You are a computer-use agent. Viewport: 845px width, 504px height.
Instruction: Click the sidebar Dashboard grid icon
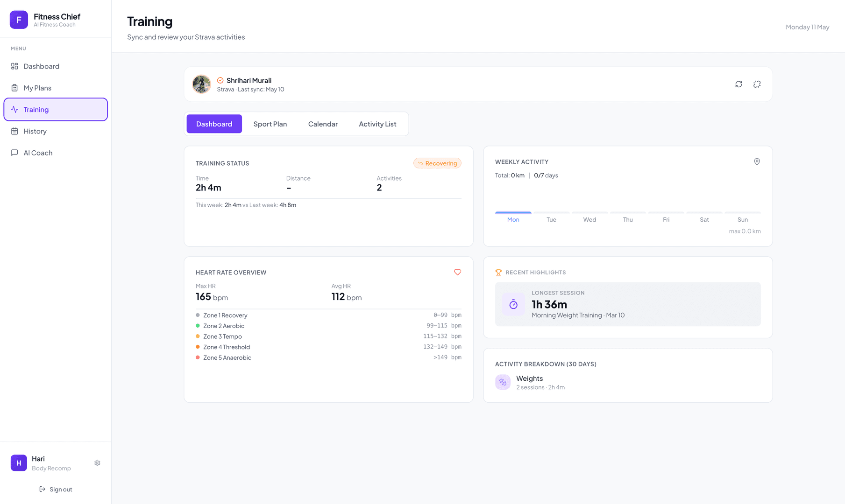(x=14, y=66)
